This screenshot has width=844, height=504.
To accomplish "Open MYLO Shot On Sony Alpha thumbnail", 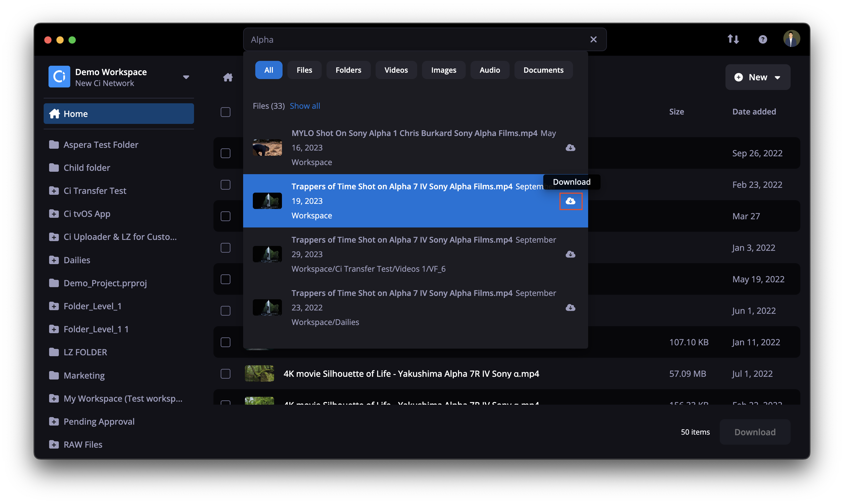I will (x=267, y=148).
